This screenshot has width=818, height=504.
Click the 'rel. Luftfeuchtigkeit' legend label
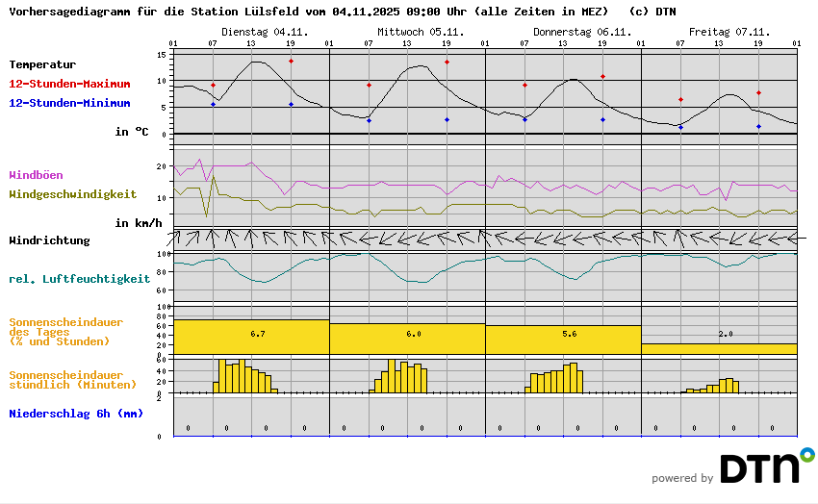79,279
